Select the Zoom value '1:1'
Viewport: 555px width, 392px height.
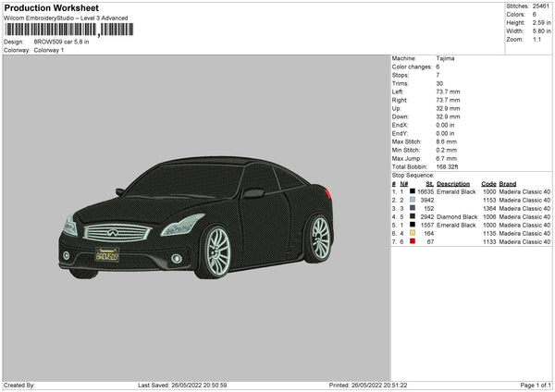click(536, 39)
